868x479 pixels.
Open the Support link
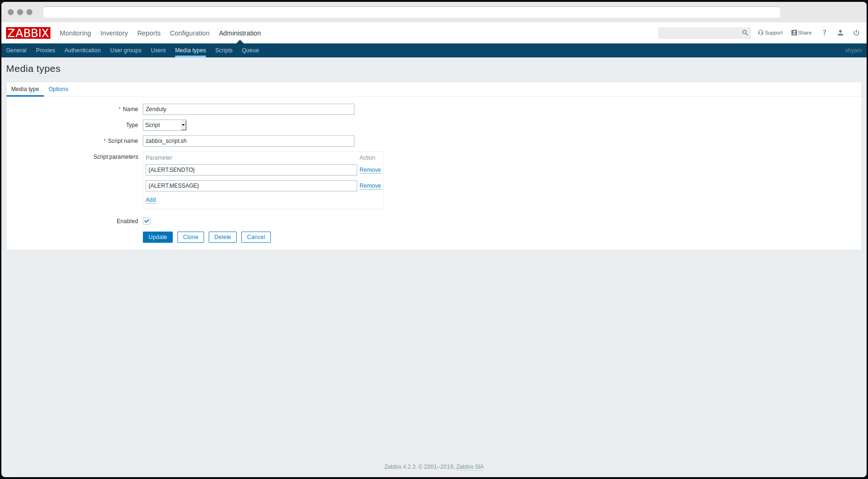pyautogui.click(x=770, y=33)
